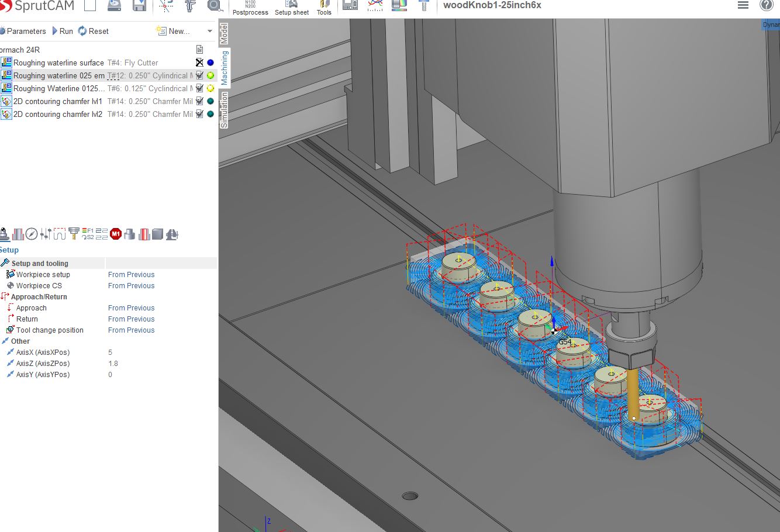Open project with the disk drive icon
Screen dimensions: 780x532
coord(115,6)
